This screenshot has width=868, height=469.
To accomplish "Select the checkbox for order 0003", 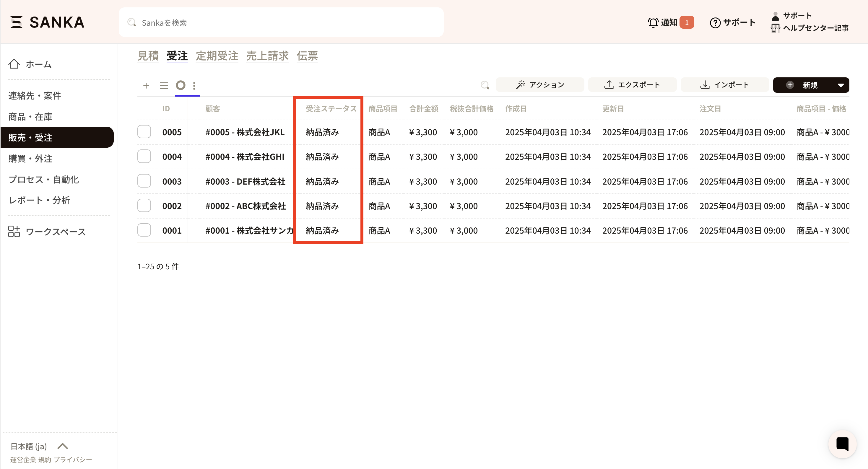I will [x=144, y=181].
